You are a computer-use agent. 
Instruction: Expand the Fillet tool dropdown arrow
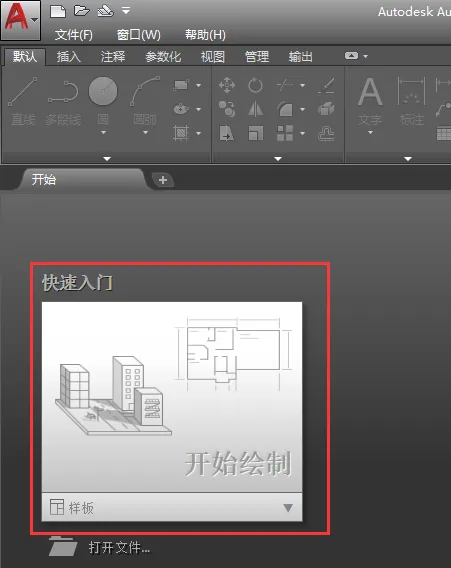tap(302, 109)
